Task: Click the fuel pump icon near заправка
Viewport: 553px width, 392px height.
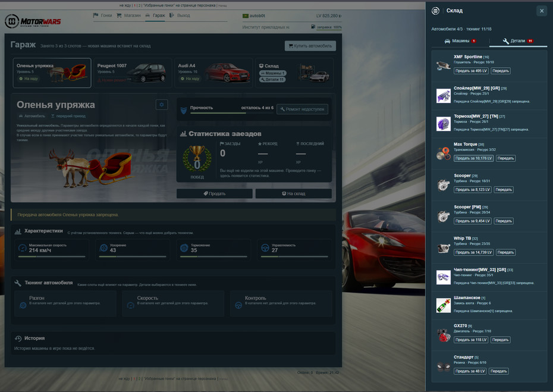Action: pos(313,27)
